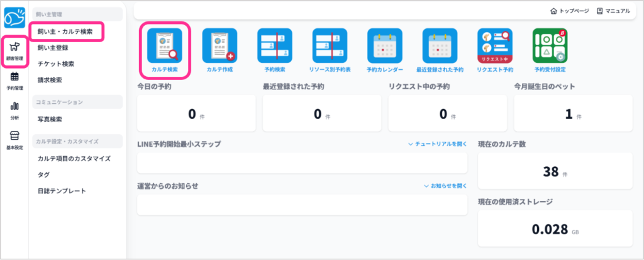This screenshot has width=644, height=260.
Task: Open リソース別予約表 icon
Action: [x=330, y=46]
